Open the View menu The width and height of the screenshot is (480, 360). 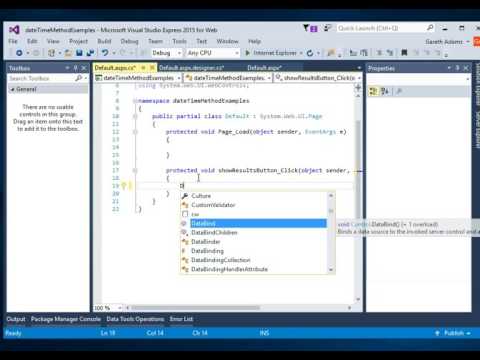[53, 41]
